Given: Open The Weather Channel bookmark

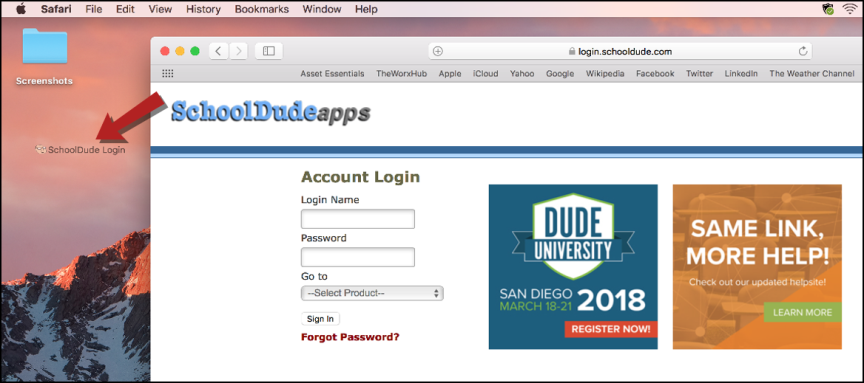Looking at the screenshot, I should point(812,73).
